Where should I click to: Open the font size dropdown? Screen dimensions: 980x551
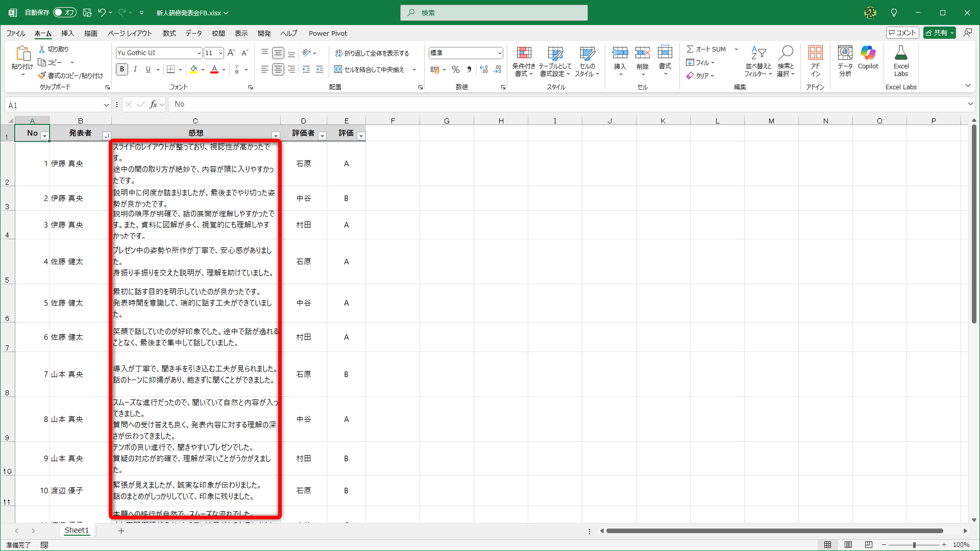pyautogui.click(x=220, y=53)
